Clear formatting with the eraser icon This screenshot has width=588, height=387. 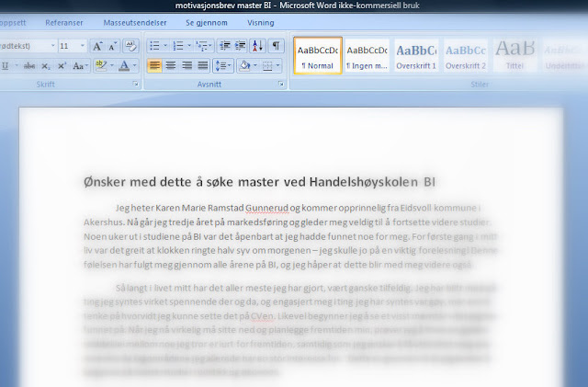pyautogui.click(x=130, y=46)
